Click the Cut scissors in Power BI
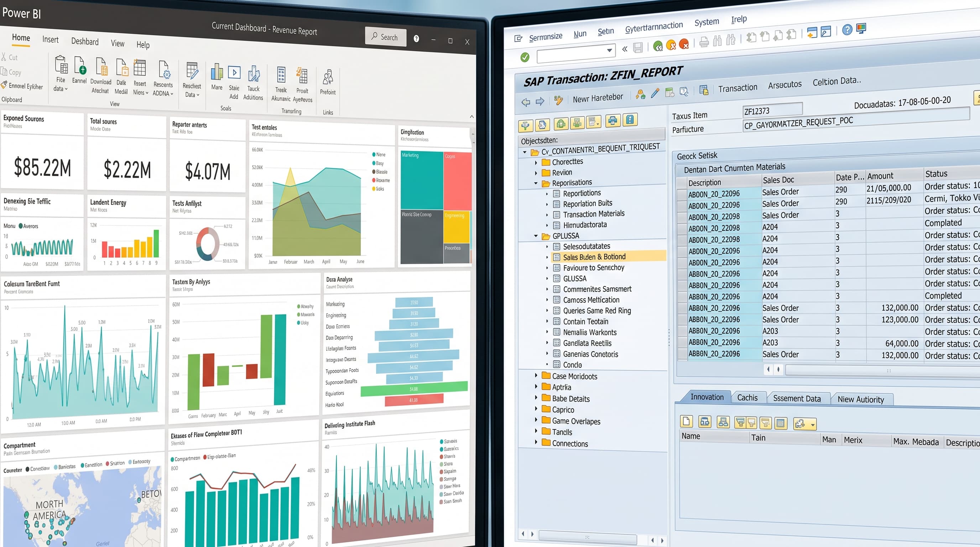 tap(4, 57)
